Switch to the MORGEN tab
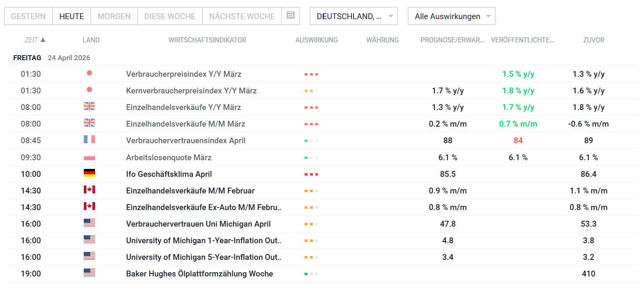644x298 pixels. (x=114, y=16)
